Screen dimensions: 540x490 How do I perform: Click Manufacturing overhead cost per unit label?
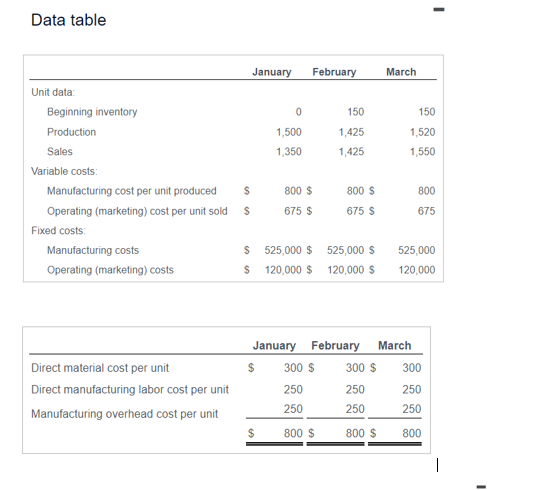point(124,414)
